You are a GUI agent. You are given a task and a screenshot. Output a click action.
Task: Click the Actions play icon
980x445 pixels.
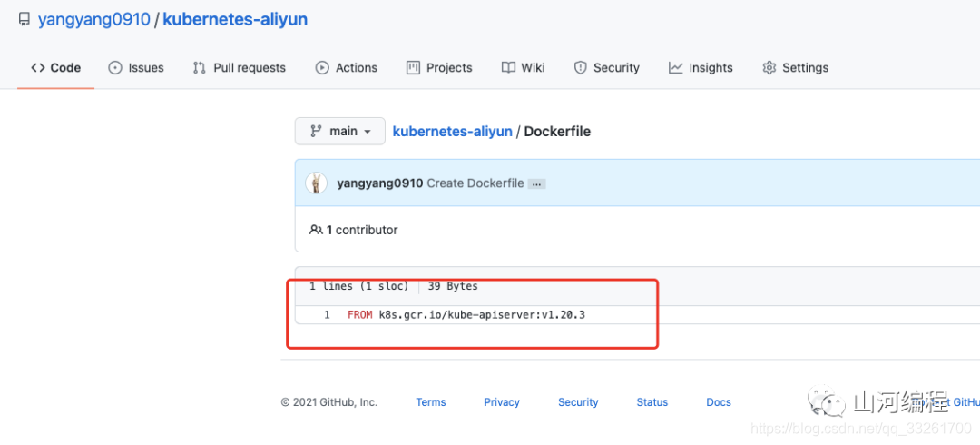(x=322, y=67)
